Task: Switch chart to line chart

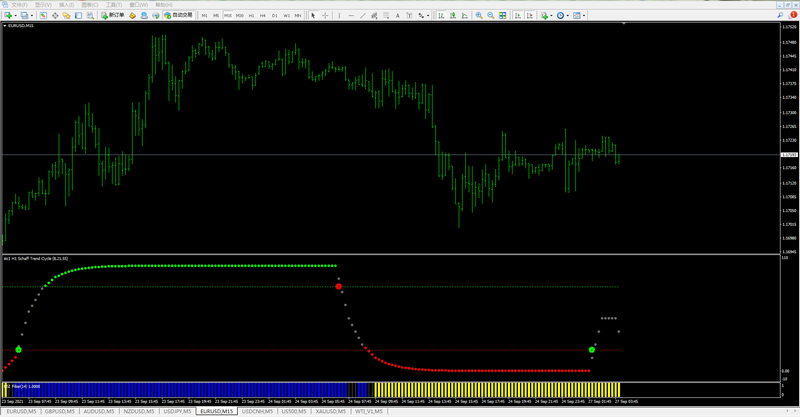Action: point(464,16)
